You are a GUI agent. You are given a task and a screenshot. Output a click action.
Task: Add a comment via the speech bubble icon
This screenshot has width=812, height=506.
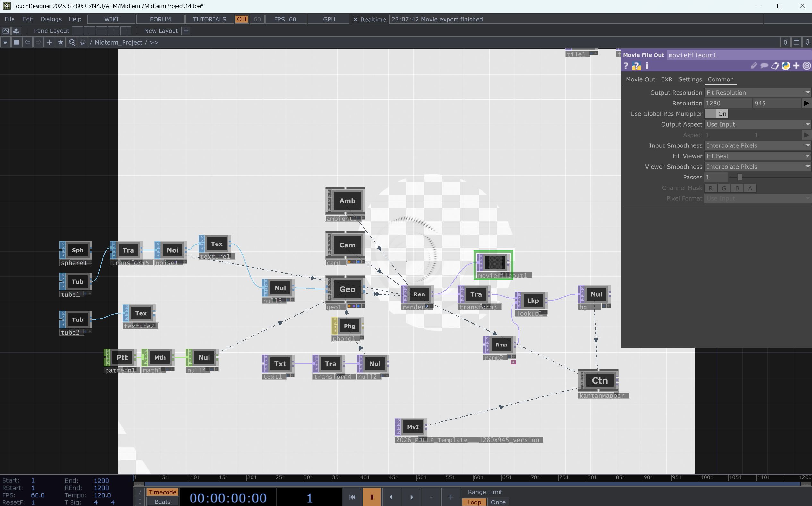pos(764,66)
